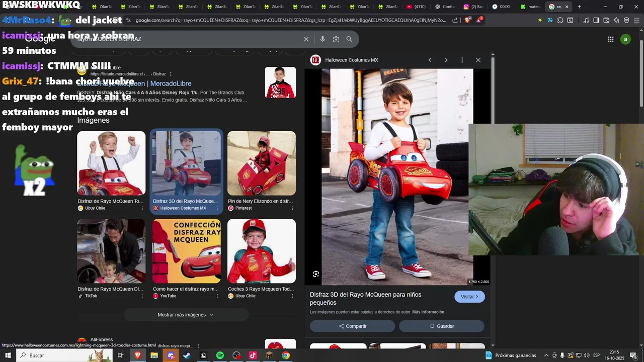The image size is (644, 362).
Task: Open 'Disfraz Rayo Mcqueen | MercadoLibre' link
Action: [x=134, y=83]
